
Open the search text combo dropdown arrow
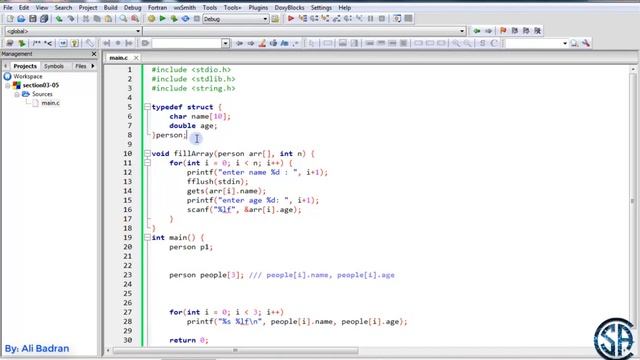[x=225, y=43]
